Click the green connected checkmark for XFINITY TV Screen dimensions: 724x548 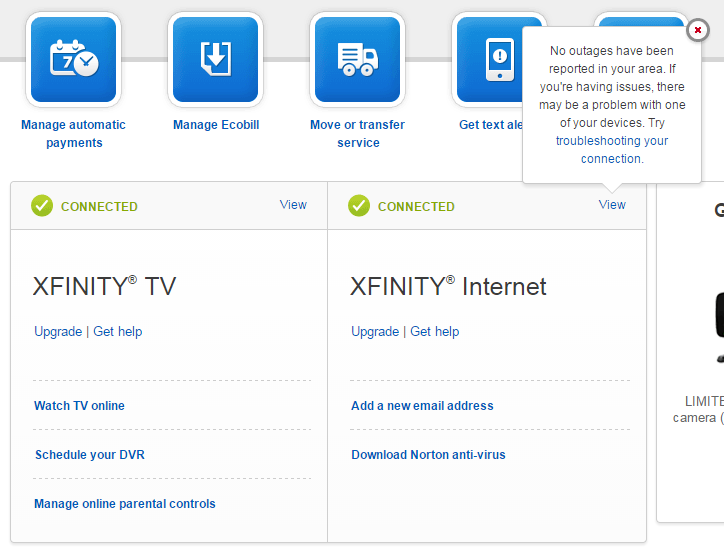click(x=42, y=206)
